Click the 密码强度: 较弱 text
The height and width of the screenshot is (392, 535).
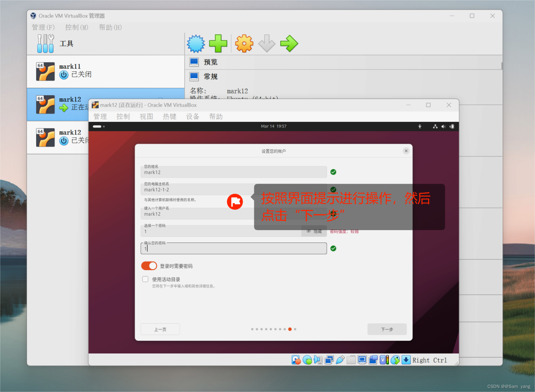click(x=344, y=232)
